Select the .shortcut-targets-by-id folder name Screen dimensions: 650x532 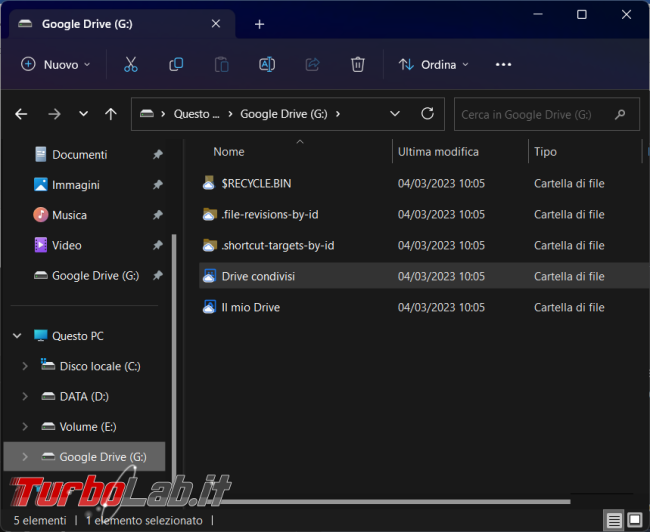coord(278,245)
